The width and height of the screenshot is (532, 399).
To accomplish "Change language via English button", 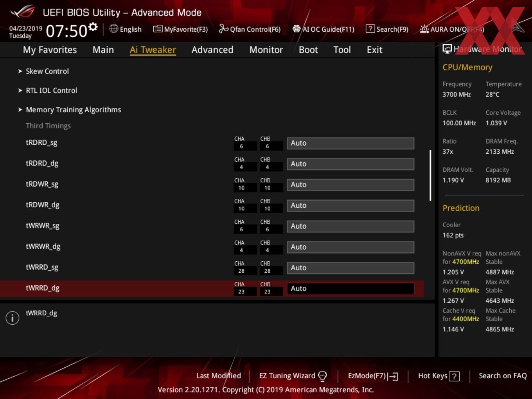I will pos(131,29).
